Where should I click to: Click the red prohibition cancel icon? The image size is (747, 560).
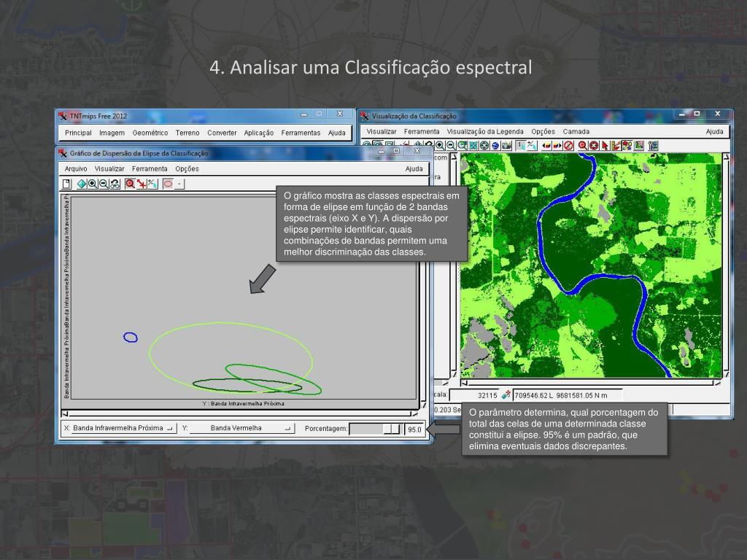tap(568, 146)
